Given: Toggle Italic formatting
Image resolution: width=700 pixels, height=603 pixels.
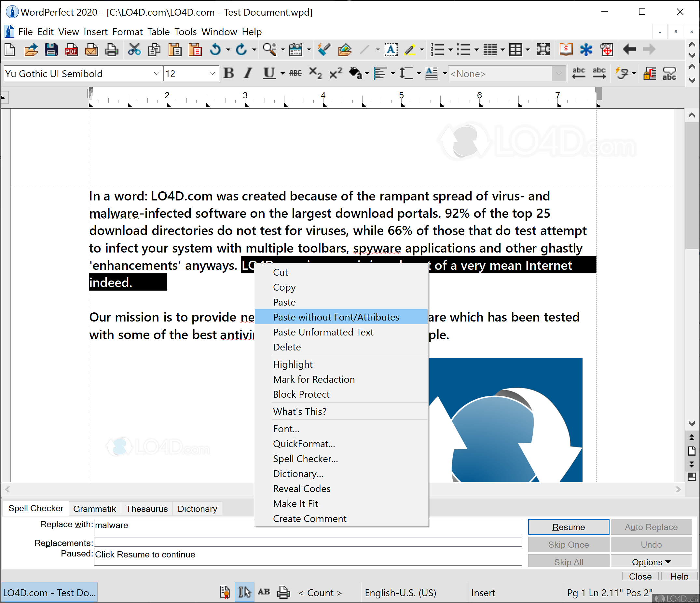Looking at the screenshot, I should tap(248, 73).
